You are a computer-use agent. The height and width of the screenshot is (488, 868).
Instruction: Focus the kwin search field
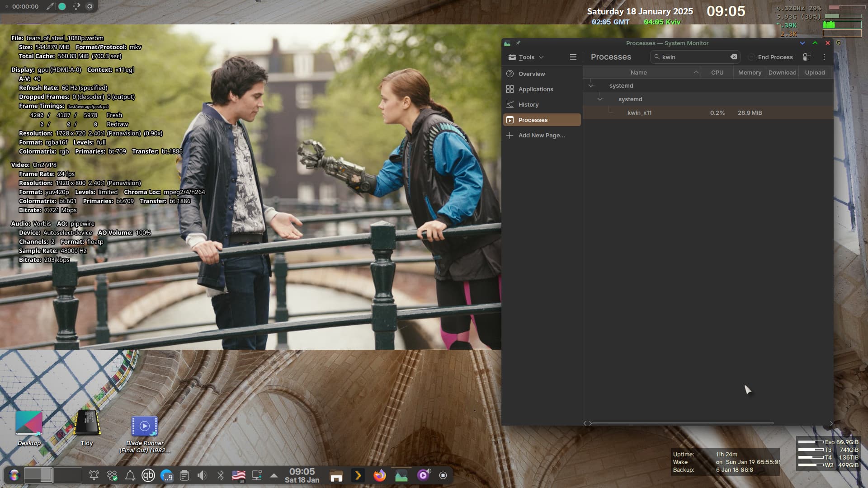click(694, 57)
